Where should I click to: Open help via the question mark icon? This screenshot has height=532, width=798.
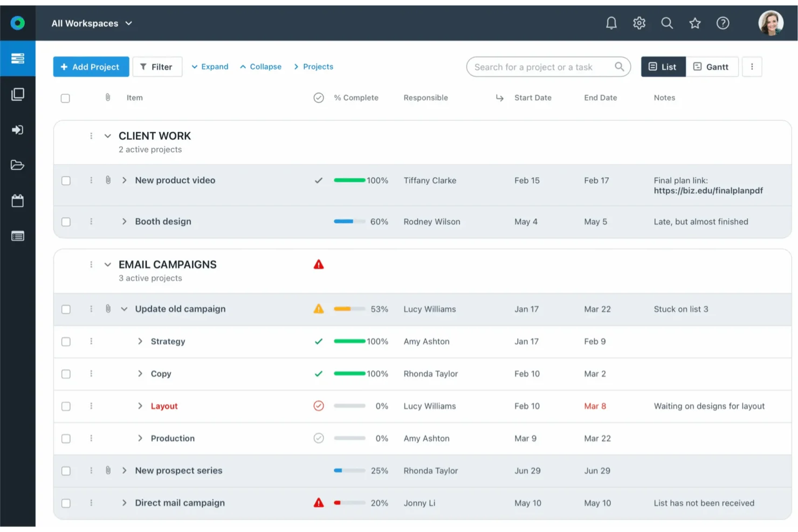(x=723, y=23)
